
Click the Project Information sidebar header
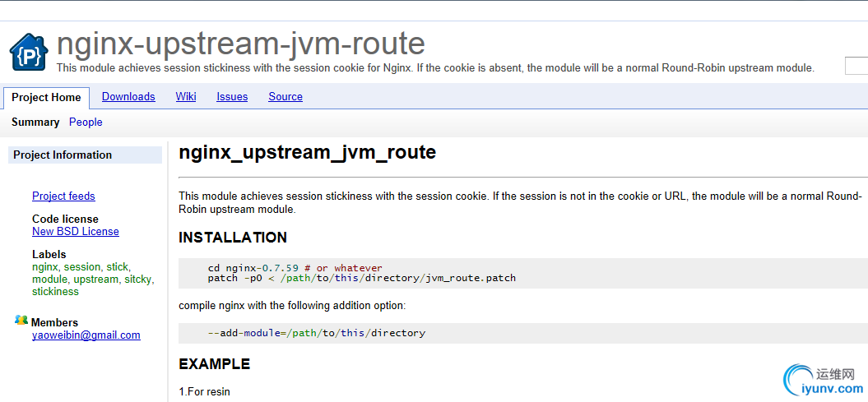86,155
